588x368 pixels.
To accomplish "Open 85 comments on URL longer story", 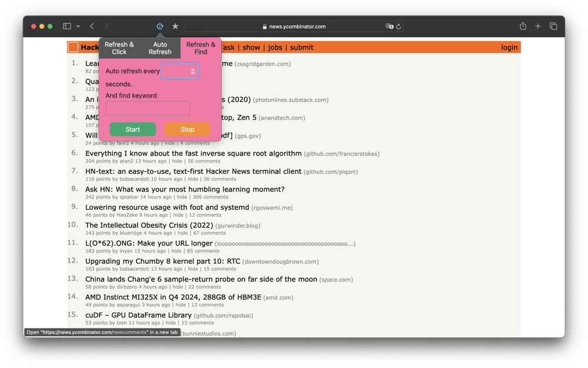I will pyautogui.click(x=203, y=251).
